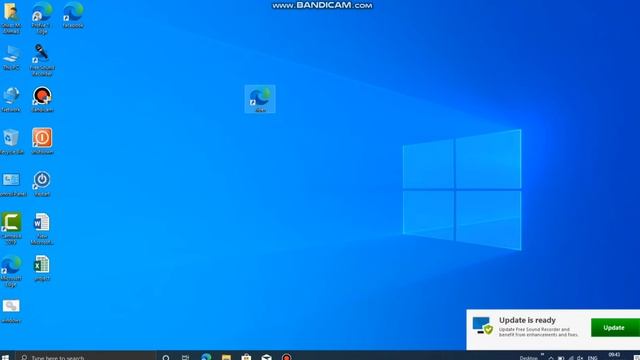This screenshot has height=360, width=640.
Task: Open Task View from the taskbar
Action: click(186, 357)
